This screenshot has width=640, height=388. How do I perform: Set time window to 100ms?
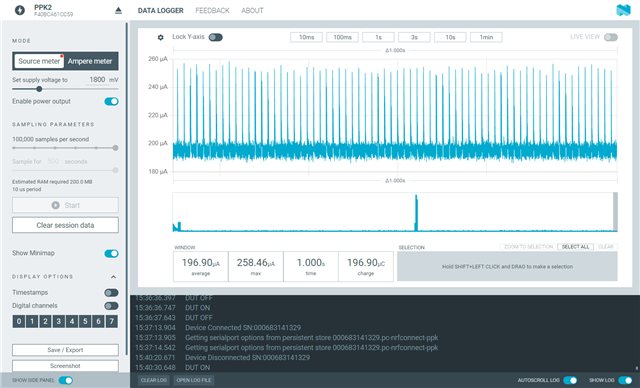342,37
